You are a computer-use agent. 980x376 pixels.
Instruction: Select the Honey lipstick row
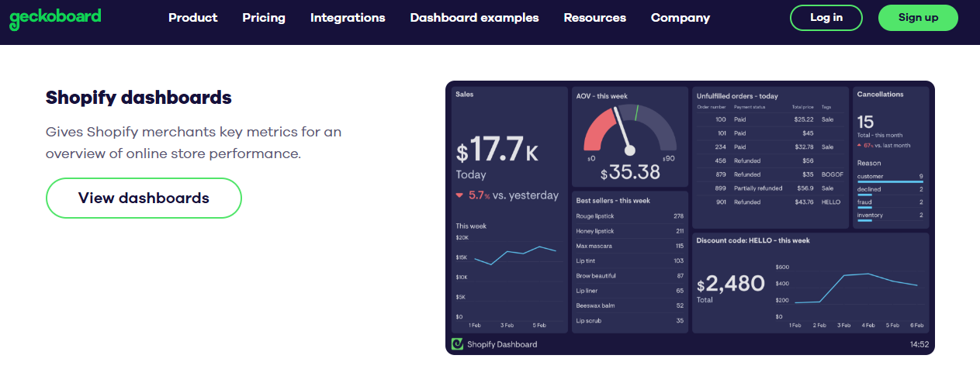629,231
